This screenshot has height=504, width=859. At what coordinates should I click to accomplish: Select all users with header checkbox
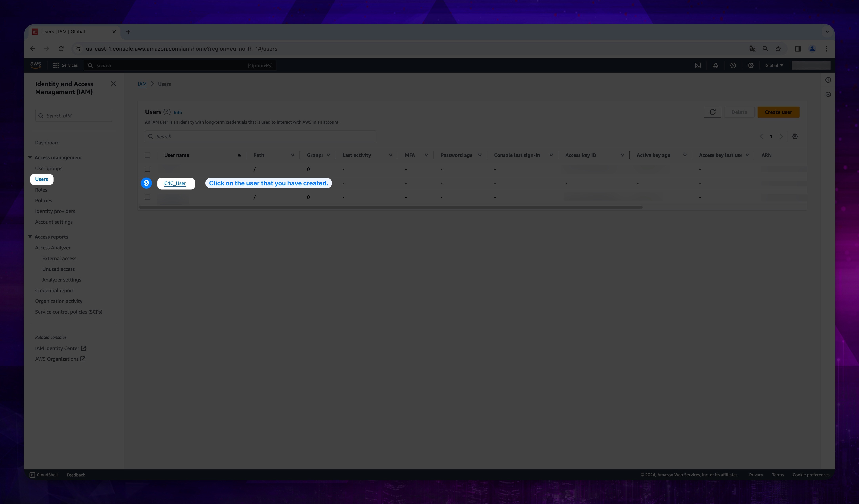147,155
